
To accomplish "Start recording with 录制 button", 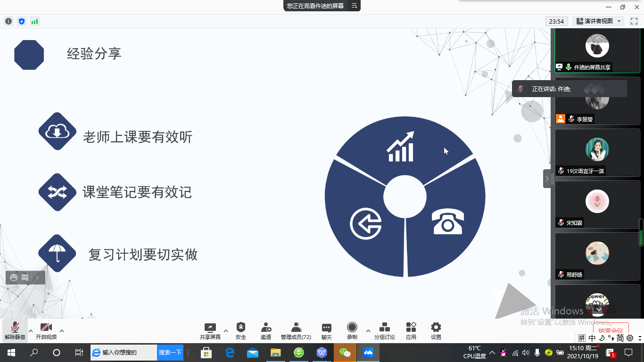I will tap(352, 330).
